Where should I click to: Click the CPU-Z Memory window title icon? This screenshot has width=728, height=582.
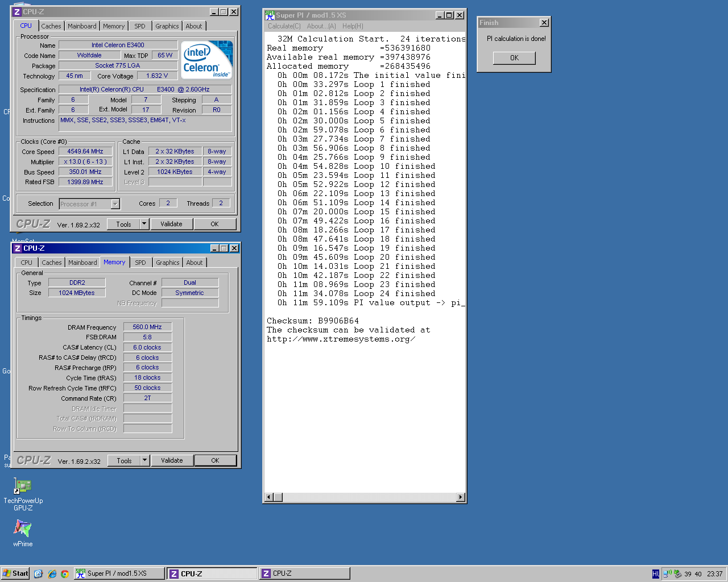click(18, 248)
